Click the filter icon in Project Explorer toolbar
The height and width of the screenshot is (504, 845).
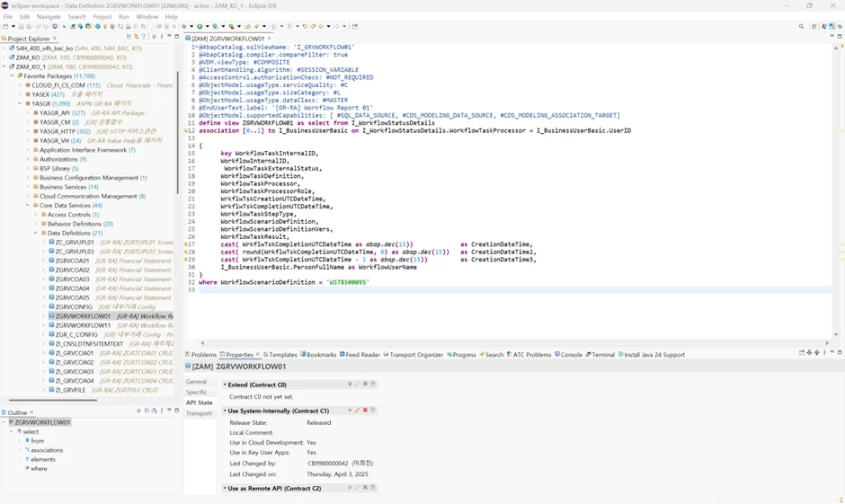tap(145, 38)
